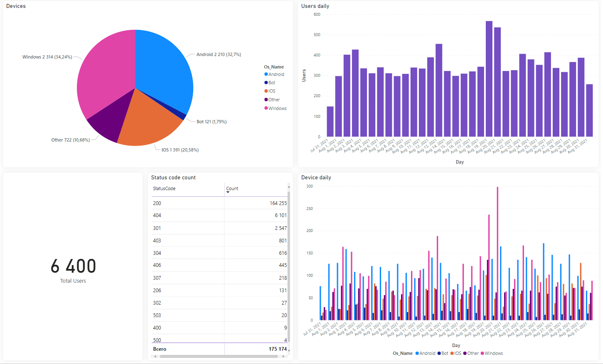The height and width of the screenshot is (364, 603).
Task: Click the Other legend marker in Devices
Action: pos(266,100)
